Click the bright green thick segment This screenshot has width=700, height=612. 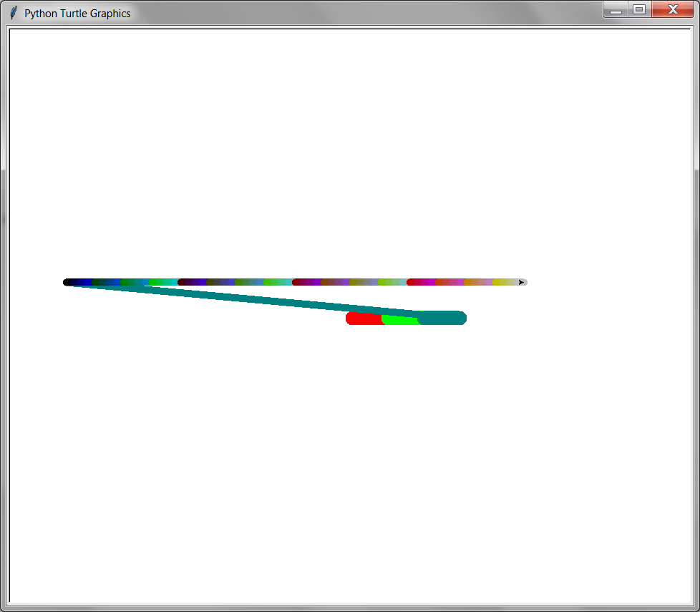[399, 319]
